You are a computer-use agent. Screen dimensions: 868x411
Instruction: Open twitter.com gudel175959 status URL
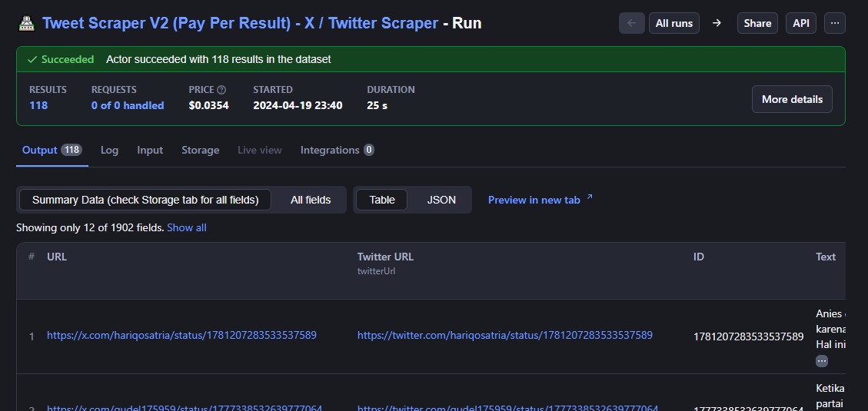507,409
